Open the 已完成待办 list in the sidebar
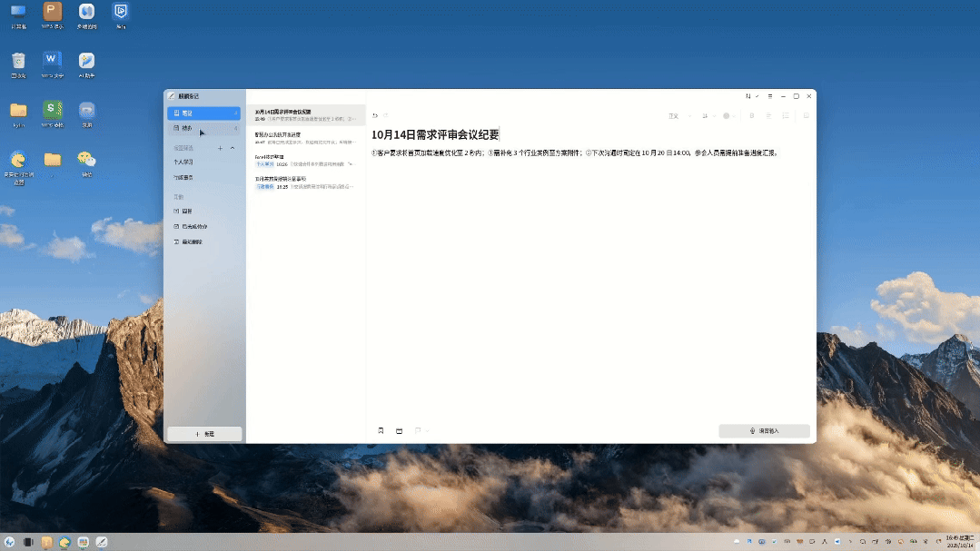980x551 pixels. click(x=193, y=226)
